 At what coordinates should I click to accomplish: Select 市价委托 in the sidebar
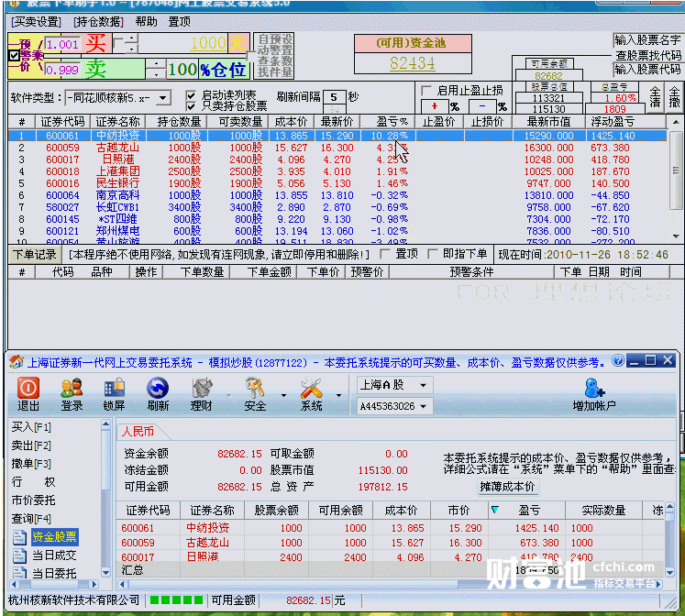click(34, 500)
